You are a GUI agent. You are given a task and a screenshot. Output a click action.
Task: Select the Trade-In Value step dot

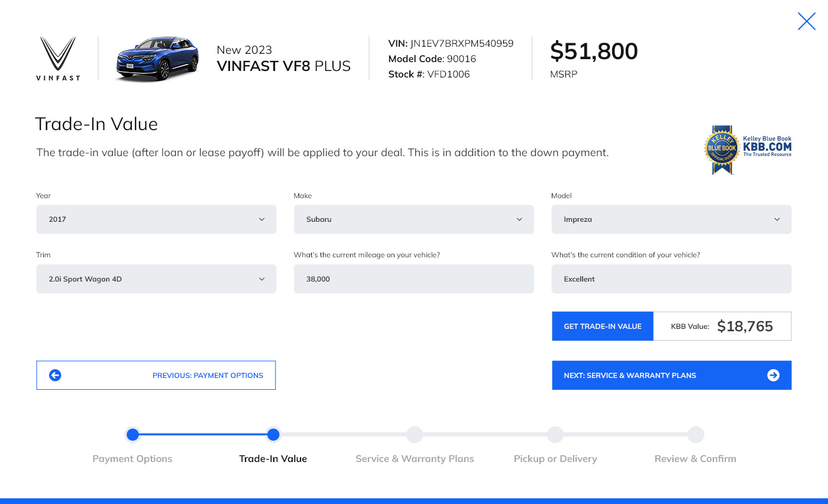273,435
